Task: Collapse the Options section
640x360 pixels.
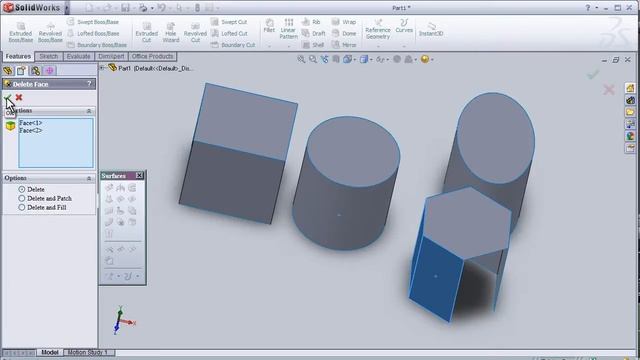Action: pos(89,178)
